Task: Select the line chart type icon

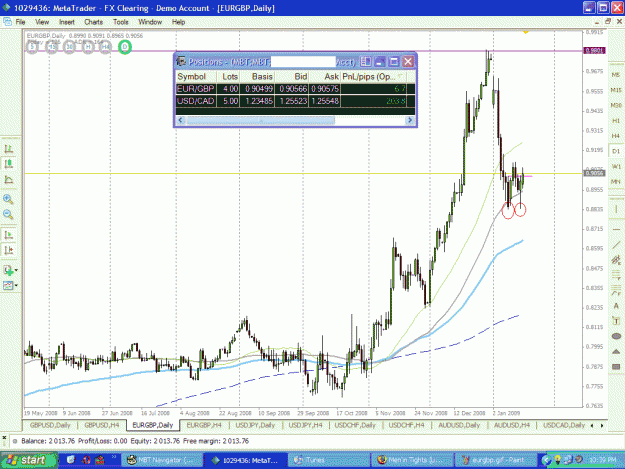Action: click(8, 180)
